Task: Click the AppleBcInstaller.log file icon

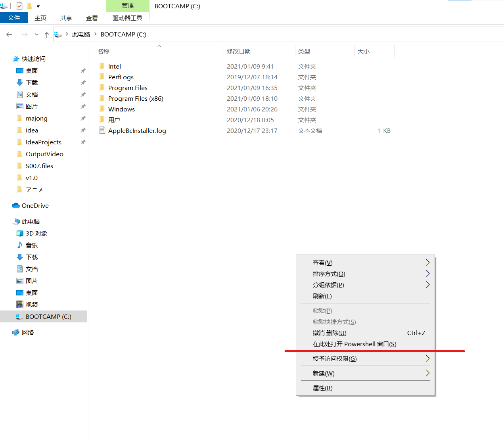Action: 102,130
